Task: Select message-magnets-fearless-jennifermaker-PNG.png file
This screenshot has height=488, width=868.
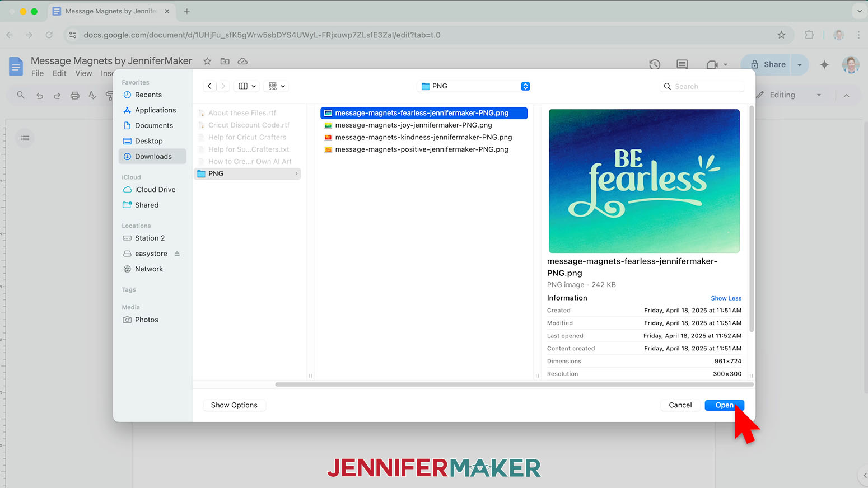Action: (x=424, y=113)
